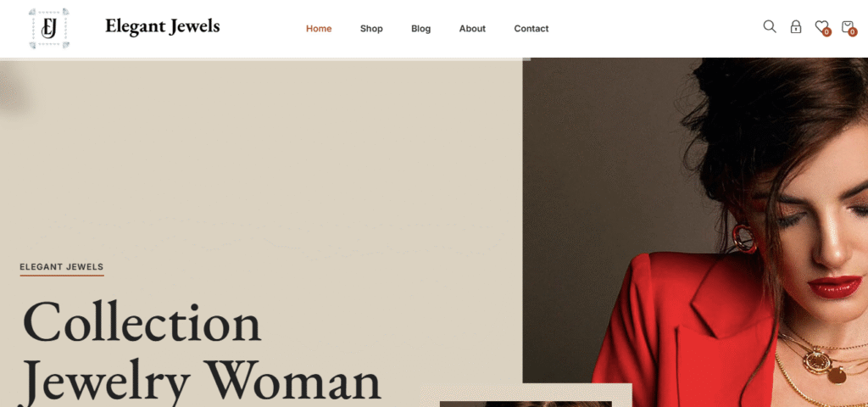Open the search magnifier icon
The width and height of the screenshot is (868, 407).
tap(770, 26)
